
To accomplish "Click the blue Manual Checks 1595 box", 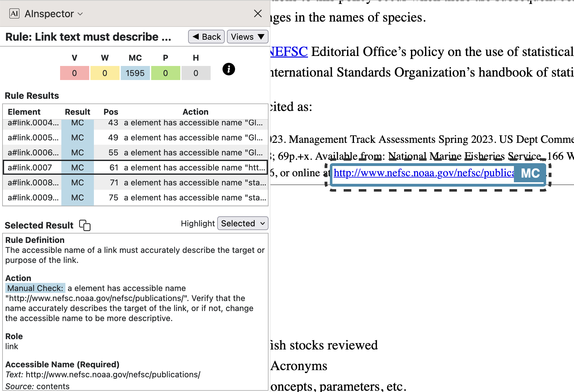I will tap(135, 73).
